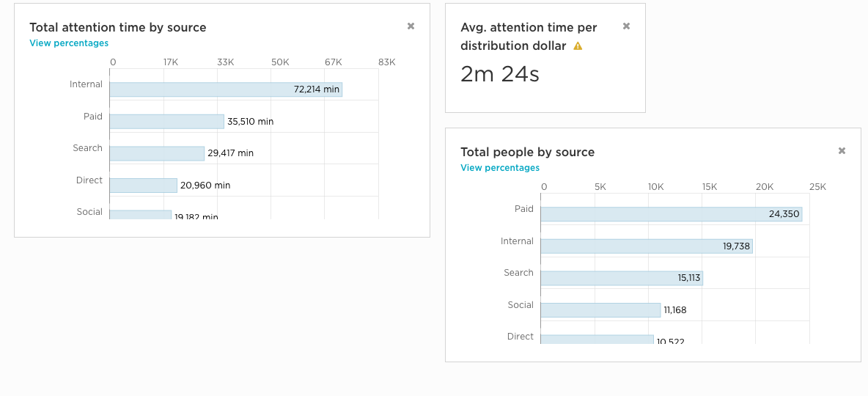
Task: Select the Social bar showing 11,168 people
Action: coord(601,310)
